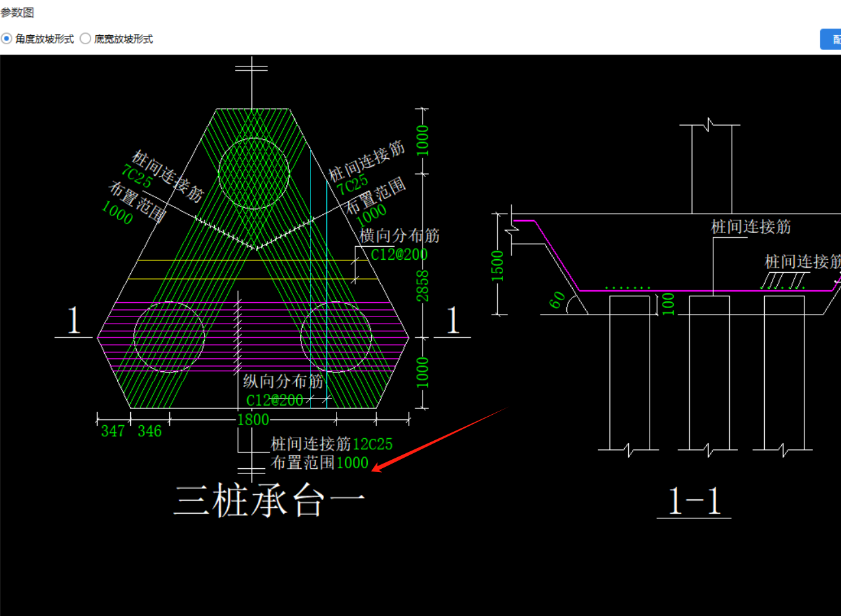Edit the 1500 height value in section 1-1
The width and height of the screenshot is (841, 616).
(x=497, y=266)
